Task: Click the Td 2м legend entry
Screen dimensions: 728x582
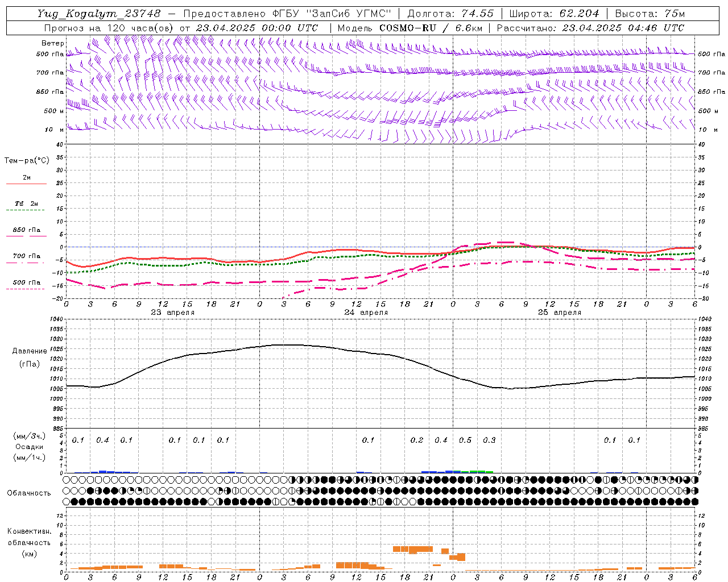Action: (26, 203)
